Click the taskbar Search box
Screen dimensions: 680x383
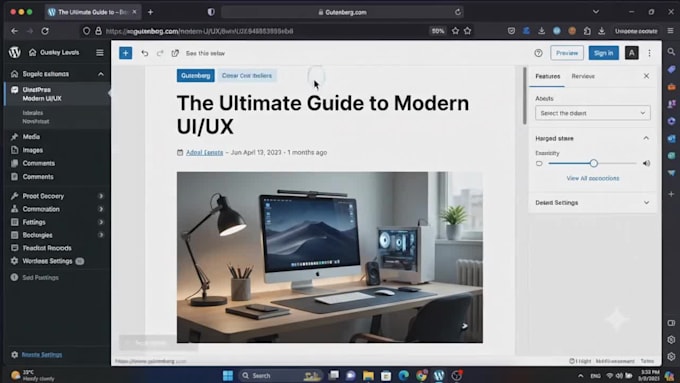(x=281, y=375)
